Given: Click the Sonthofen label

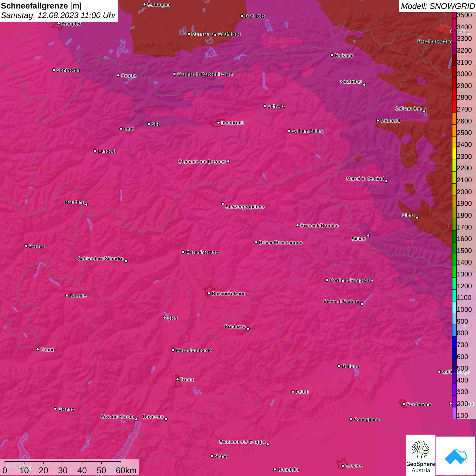Looking at the screenshot, I should coord(68,70).
